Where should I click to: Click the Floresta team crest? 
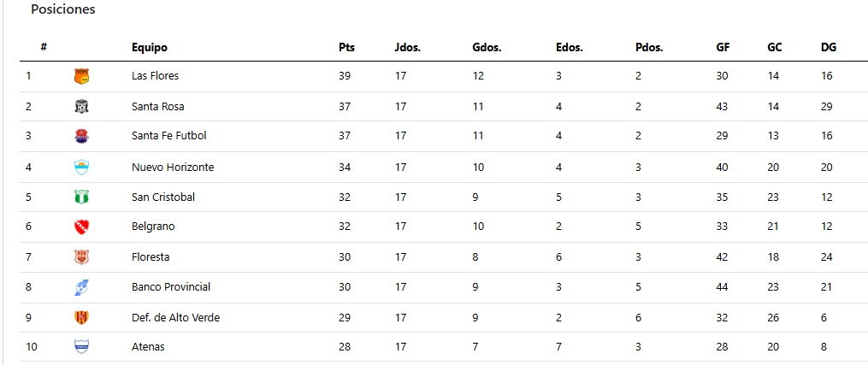tap(81, 257)
